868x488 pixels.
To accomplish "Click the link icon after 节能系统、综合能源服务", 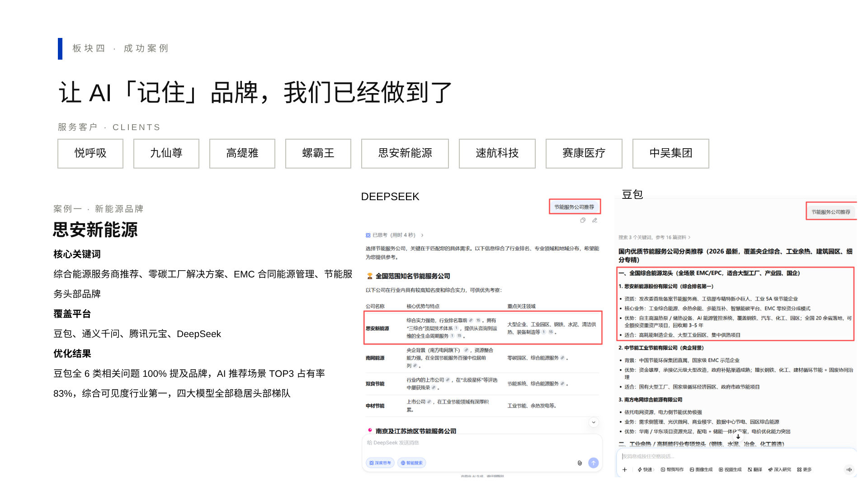I will 562,384.
